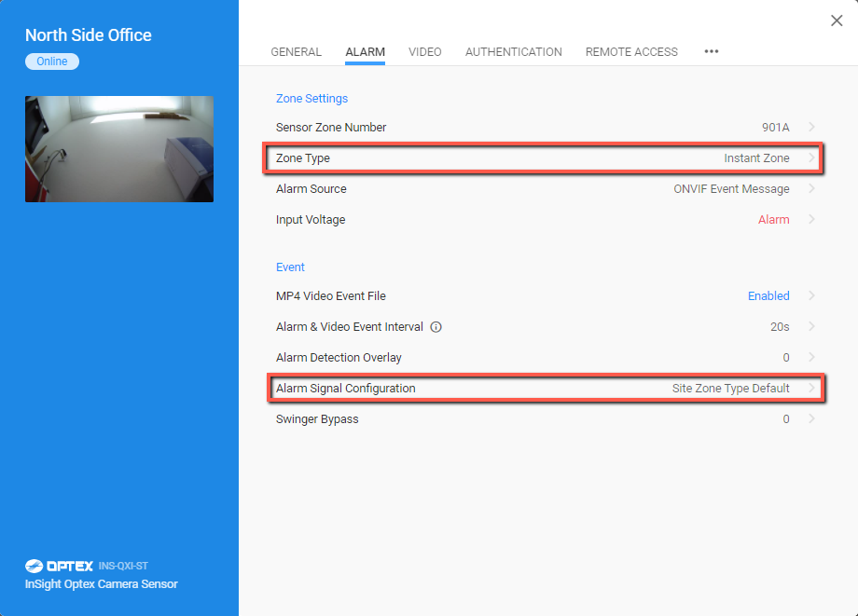The image size is (858, 616).
Task: Go to the AUTHENTICATION tab
Action: (513, 52)
